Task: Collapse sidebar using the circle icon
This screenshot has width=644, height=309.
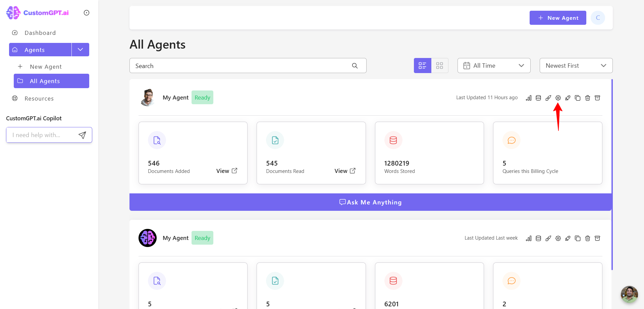Action: (87, 13)
